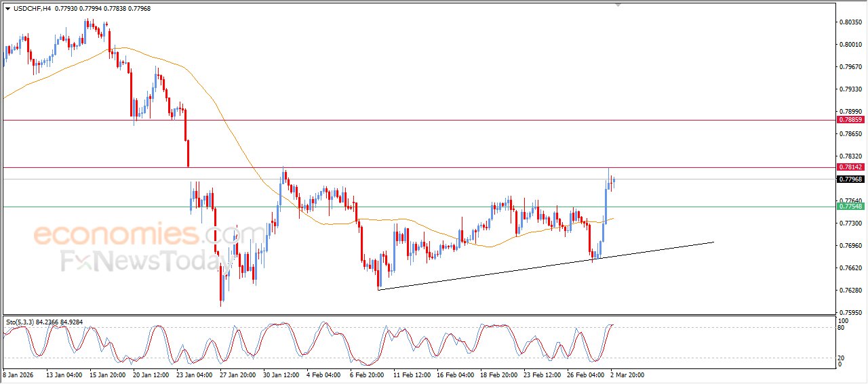This screenshot has width=868, height=384.
Task: Select the black ascending trendline
Action: tap(546, 265)
